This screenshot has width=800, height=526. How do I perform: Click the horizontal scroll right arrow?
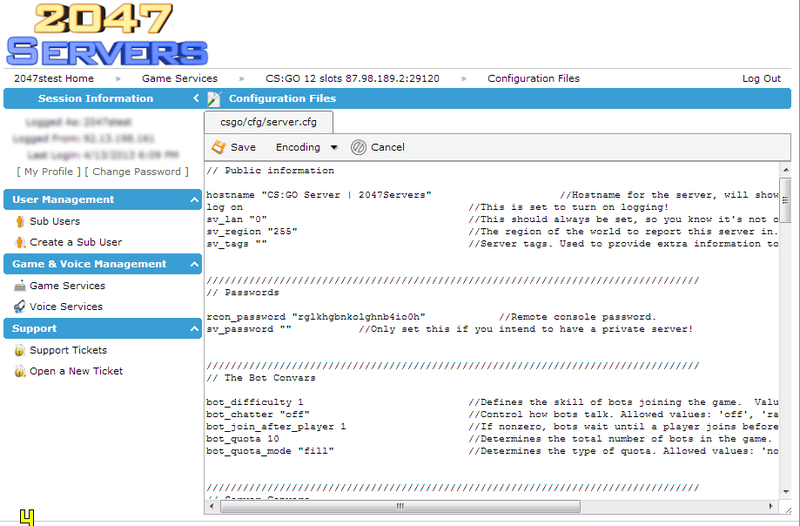point(770,506)
